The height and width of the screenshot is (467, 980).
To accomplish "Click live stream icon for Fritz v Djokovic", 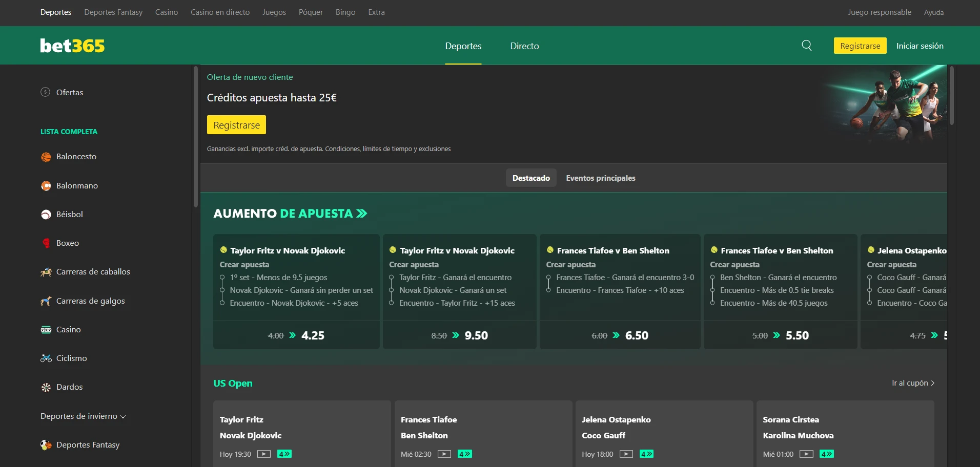I will click(264, 454).
